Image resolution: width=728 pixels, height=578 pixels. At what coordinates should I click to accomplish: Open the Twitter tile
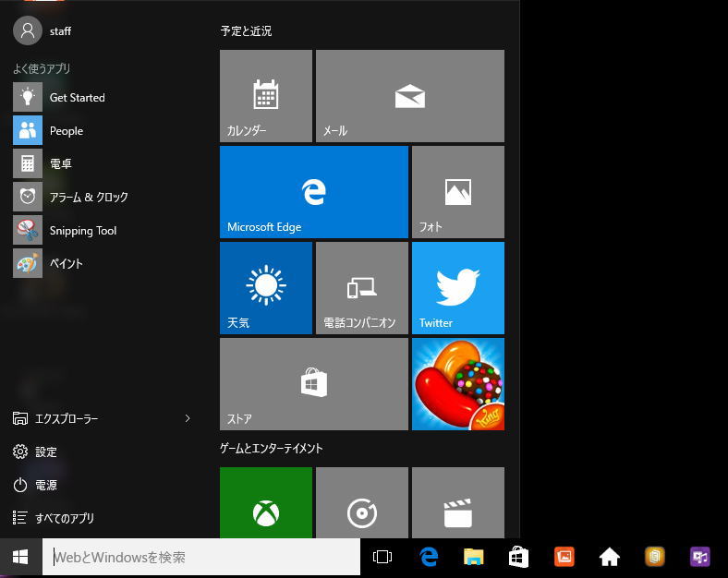pos(458,288)
